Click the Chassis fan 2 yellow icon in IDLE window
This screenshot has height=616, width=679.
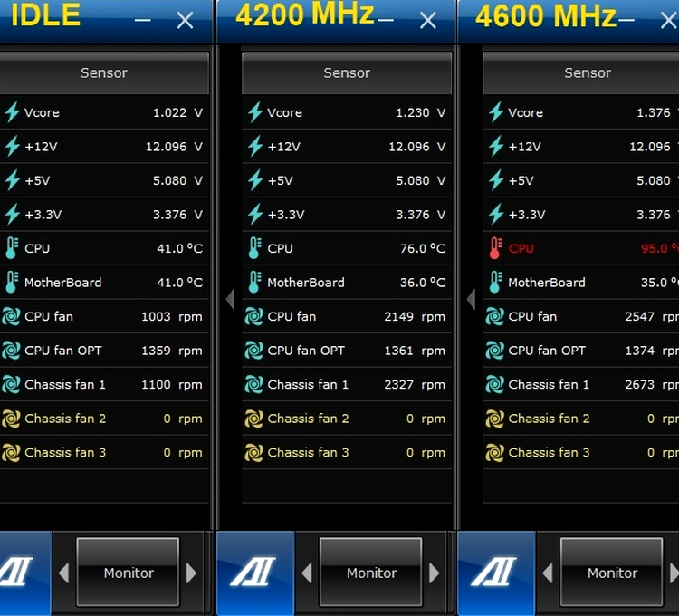11,419
